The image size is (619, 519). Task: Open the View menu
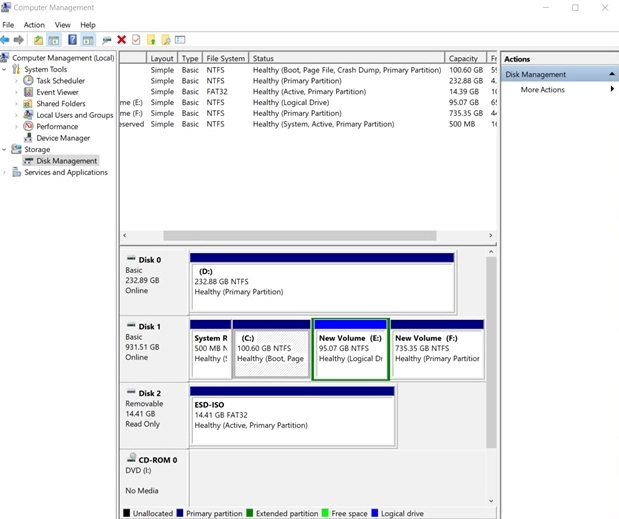(62, 25)
